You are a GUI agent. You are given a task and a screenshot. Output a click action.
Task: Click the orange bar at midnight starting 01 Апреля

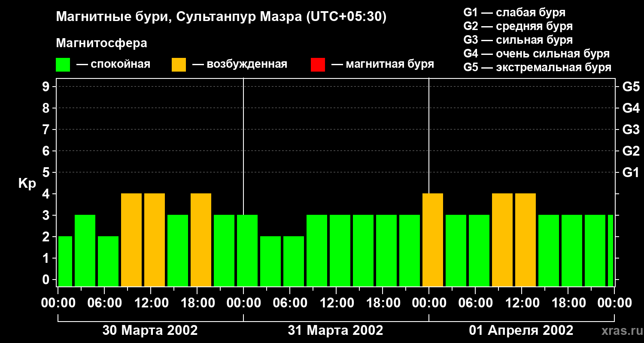tap(433, 240)
